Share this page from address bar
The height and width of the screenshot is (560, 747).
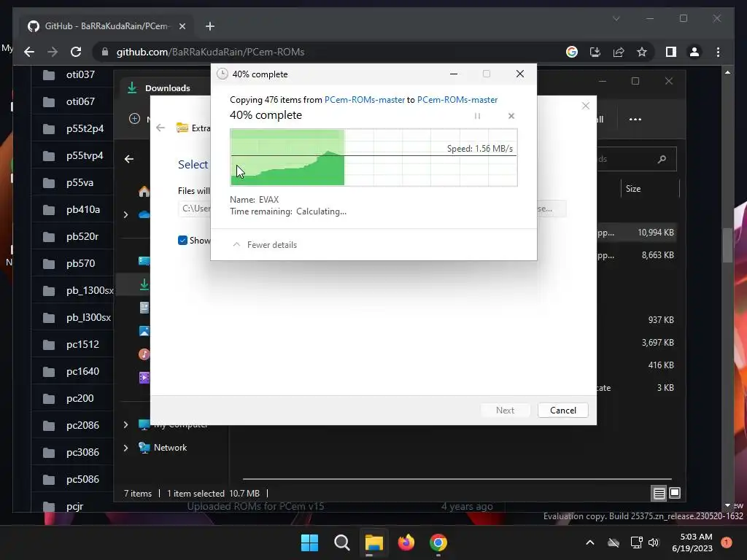(619, 52)
